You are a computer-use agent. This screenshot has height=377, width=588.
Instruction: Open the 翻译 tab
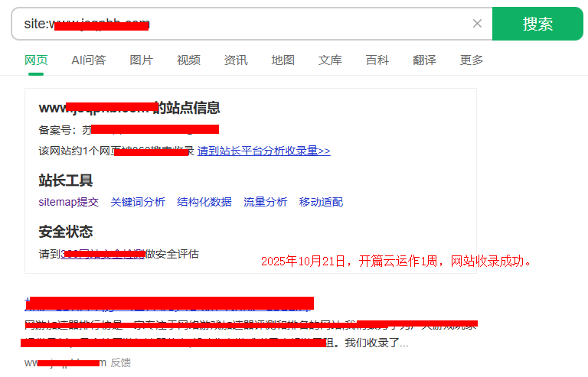[x=424, y=60]
